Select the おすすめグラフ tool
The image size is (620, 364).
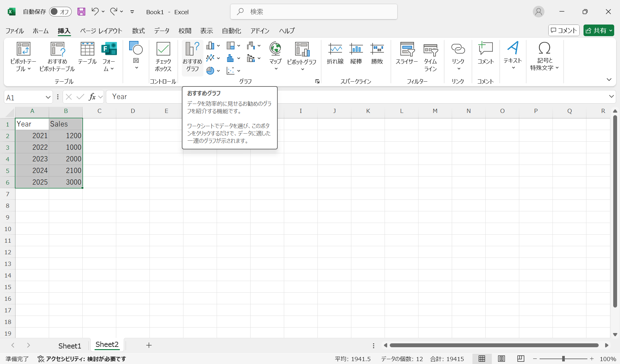[x=192, y=57]
